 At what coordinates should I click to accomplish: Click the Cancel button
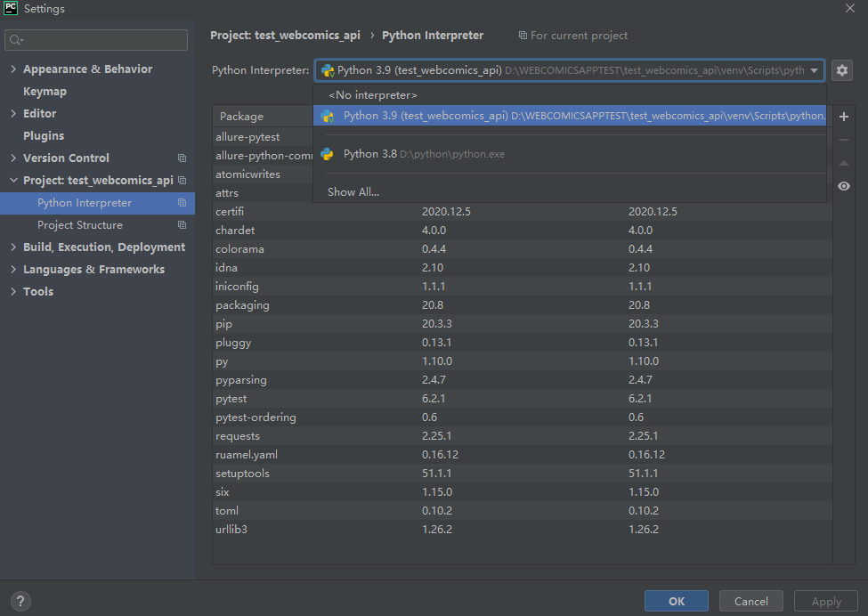point(750,601)
